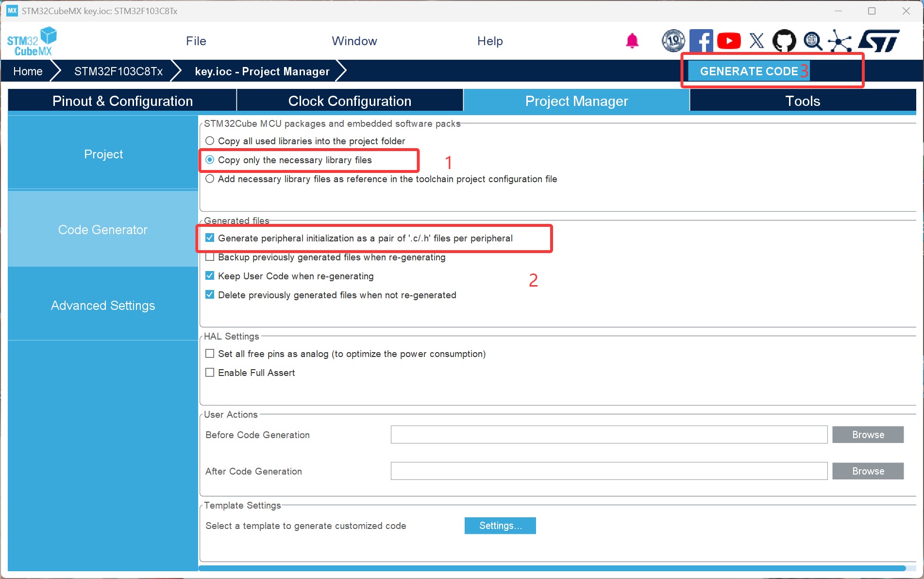Enable Backup previously generated files checkbox
The width and height of the screenshot is (924, 579).
[x=210, y=257]
